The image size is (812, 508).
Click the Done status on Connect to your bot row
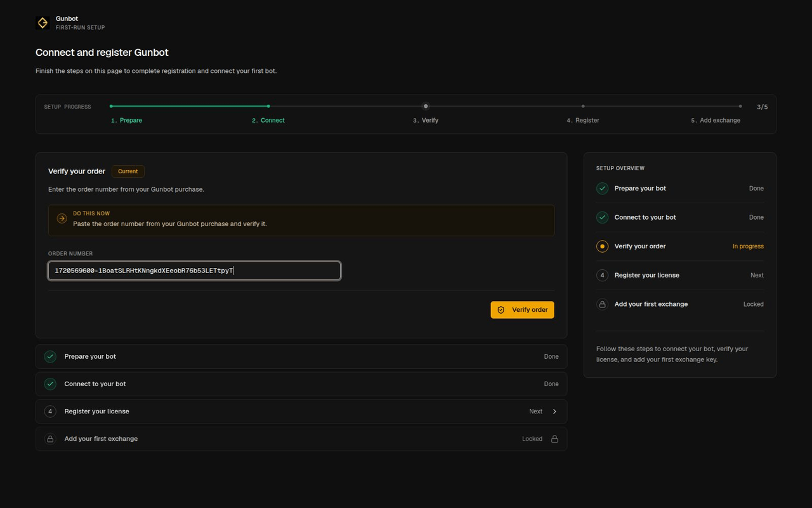(551, 384)
